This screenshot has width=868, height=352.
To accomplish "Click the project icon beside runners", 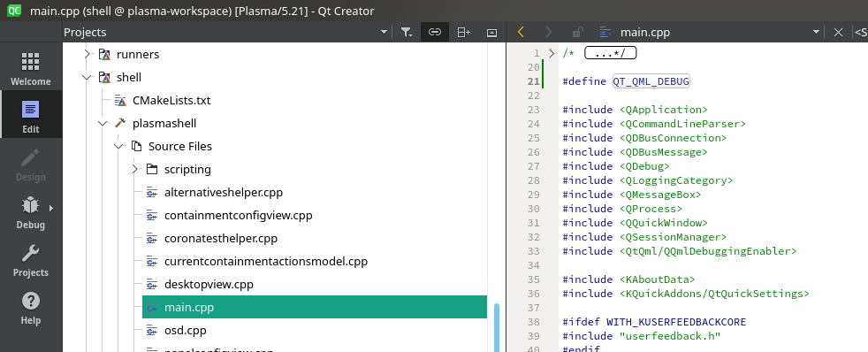I will tap(104, 54).
